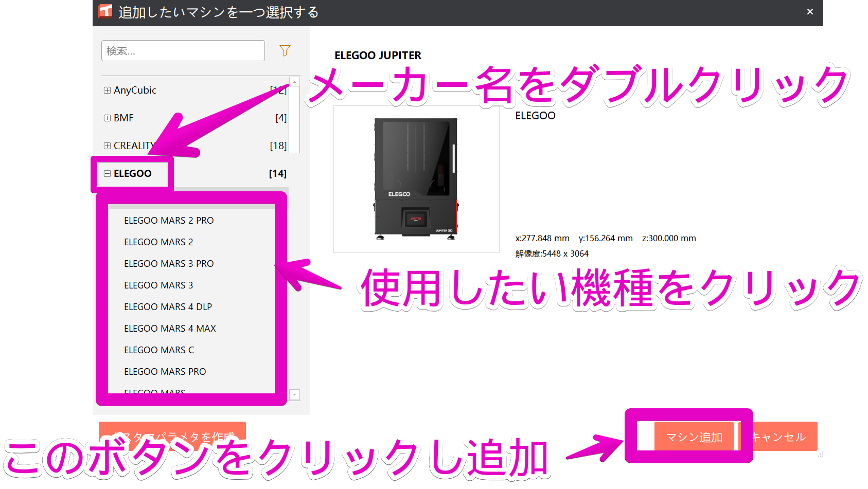Click the [14] count beside ELEGOO
This screenshot has width=868, height=489.
[x=278, y=173]
